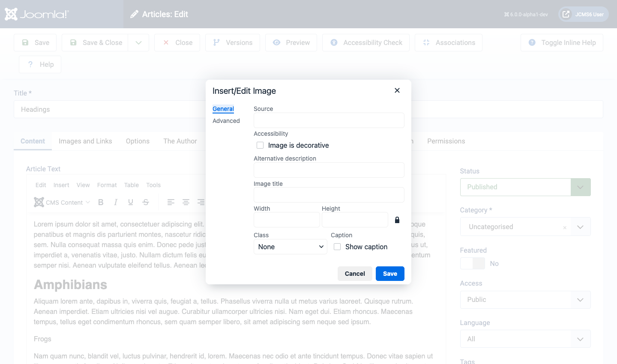Center align the article text

[186, 202]
